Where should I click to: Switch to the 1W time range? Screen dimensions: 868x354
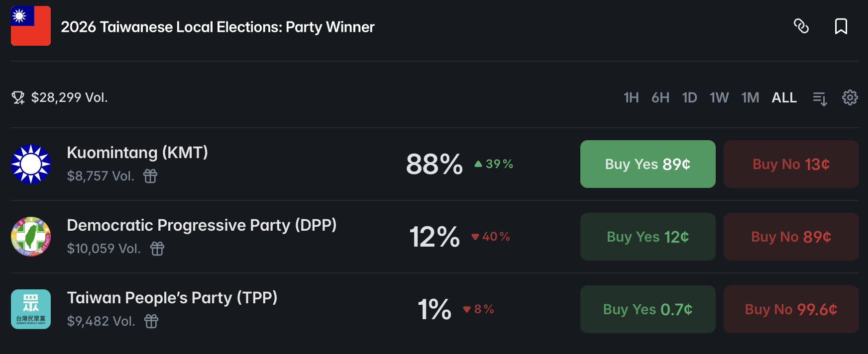[719, 97]
